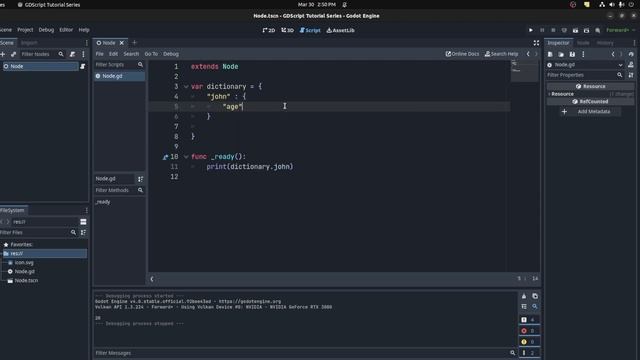The height and width of the screenshot is (360, 640).
Task: Open Search Help
Action: point(501,54)
